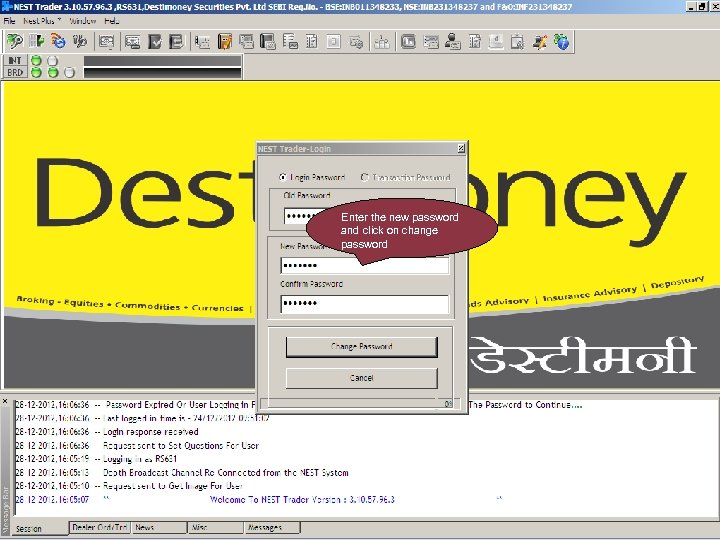Click the 'Welcome To NEST Trader Version' line
The height and width of the screenshot is (540, 720).
[x=302, y=500]
